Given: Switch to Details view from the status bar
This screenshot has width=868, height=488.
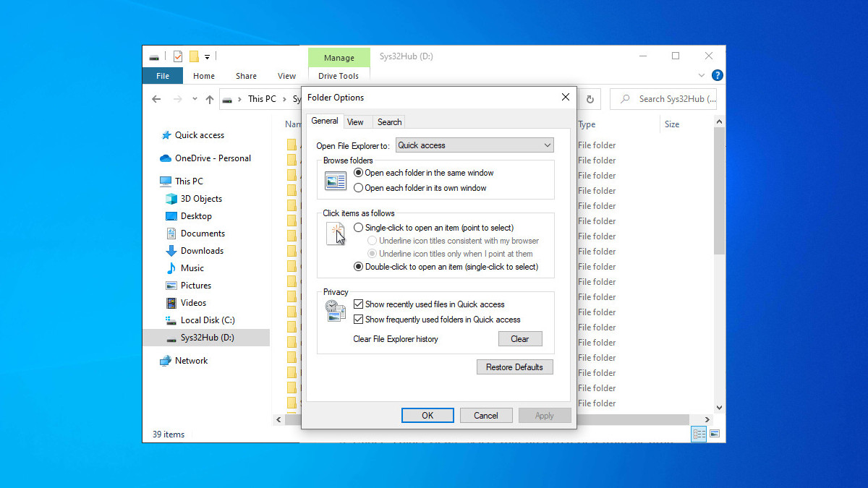Looking at the screenshot, I should [699, 434].
